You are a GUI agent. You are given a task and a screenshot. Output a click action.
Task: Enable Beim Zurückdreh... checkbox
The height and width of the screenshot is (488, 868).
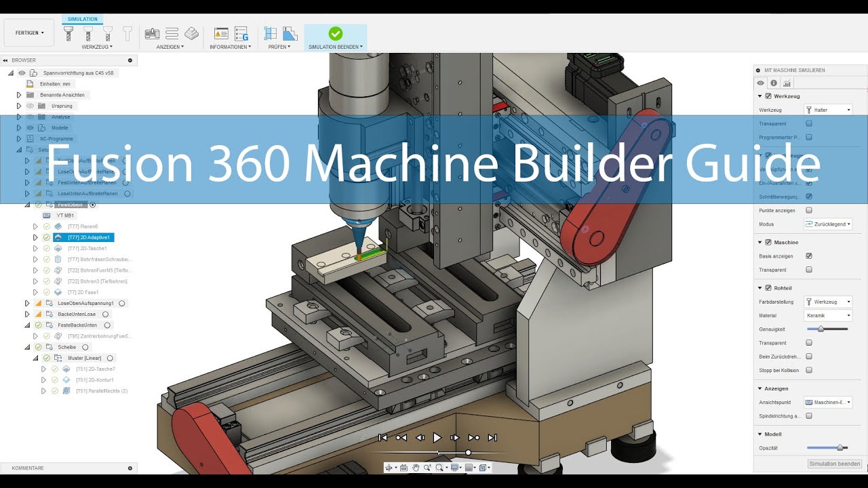click(809, 357)
